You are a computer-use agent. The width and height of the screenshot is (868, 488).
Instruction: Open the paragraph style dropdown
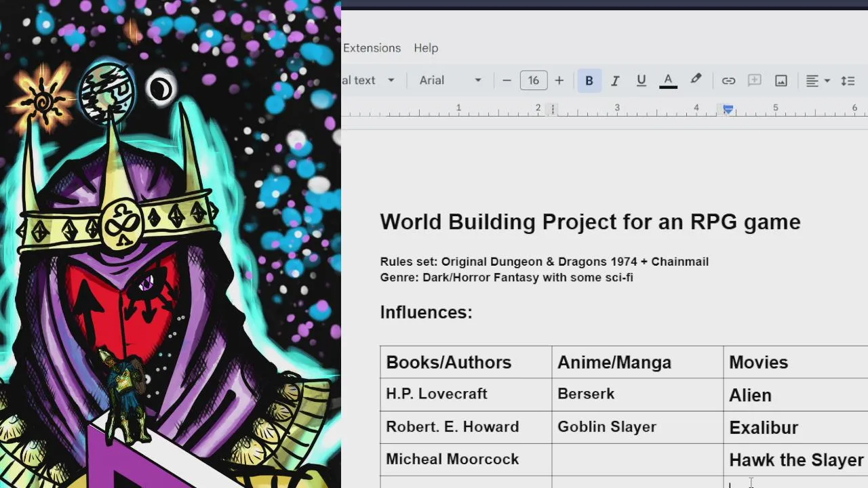[x=370, y=80]
